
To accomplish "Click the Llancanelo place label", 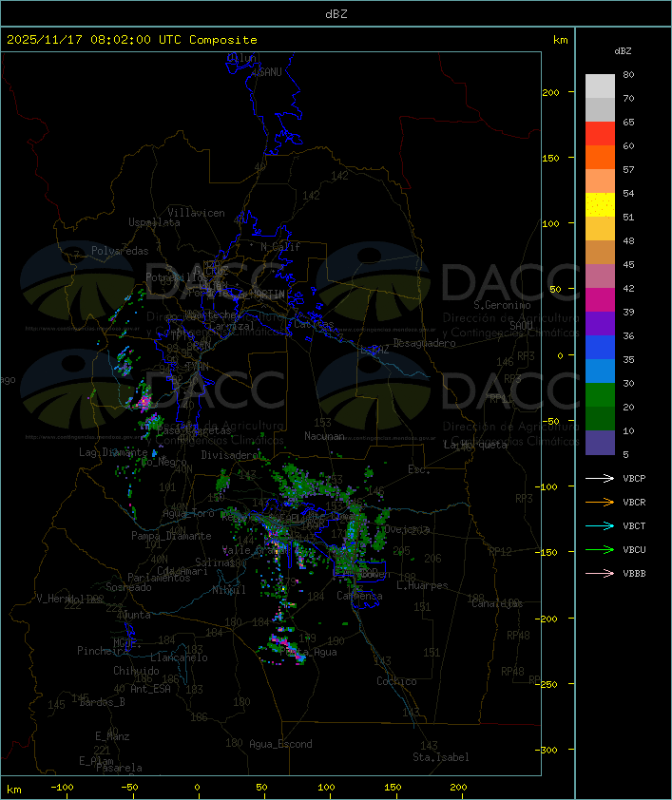I will 179,657.
